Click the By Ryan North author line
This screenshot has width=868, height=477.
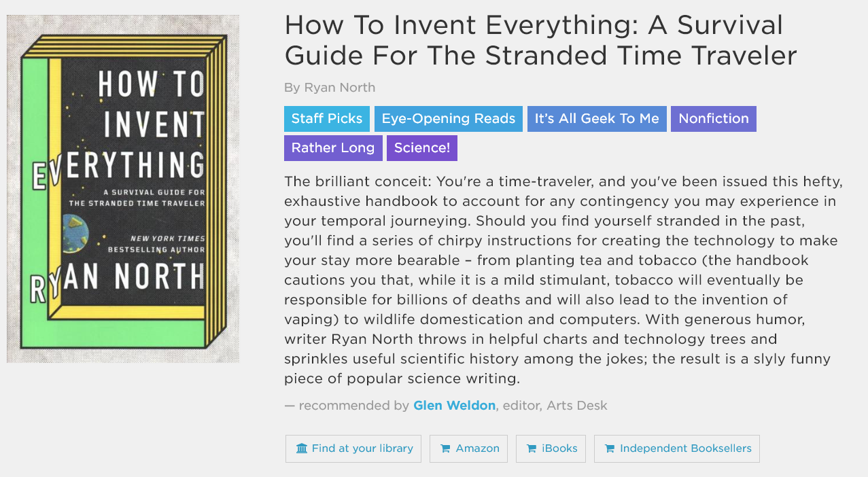click(330, 88)
